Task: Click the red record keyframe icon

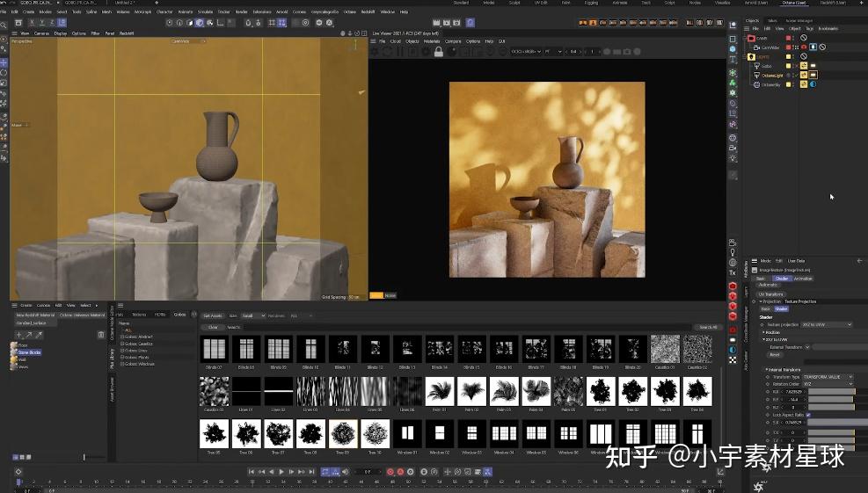Action: pyautogui.click(x=390, y=472)
